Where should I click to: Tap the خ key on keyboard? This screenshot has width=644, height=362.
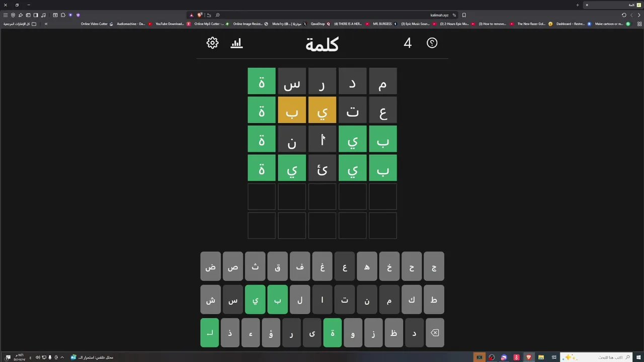(389, 266)
